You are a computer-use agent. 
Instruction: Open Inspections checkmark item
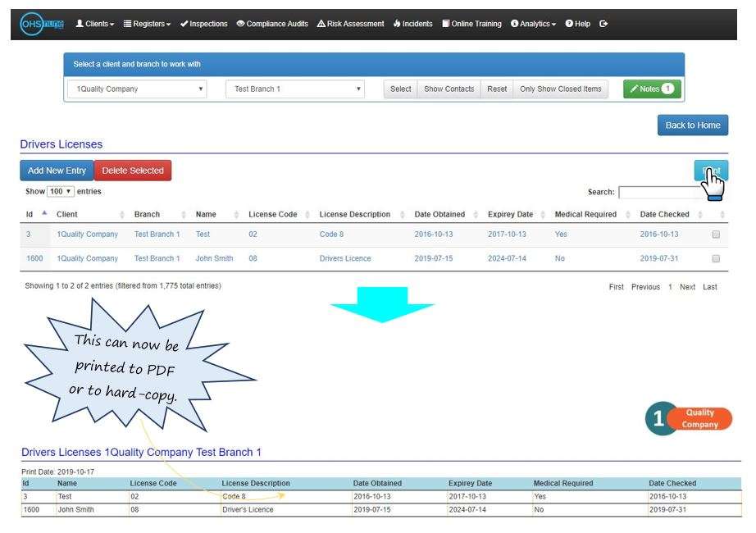[203, 24]
